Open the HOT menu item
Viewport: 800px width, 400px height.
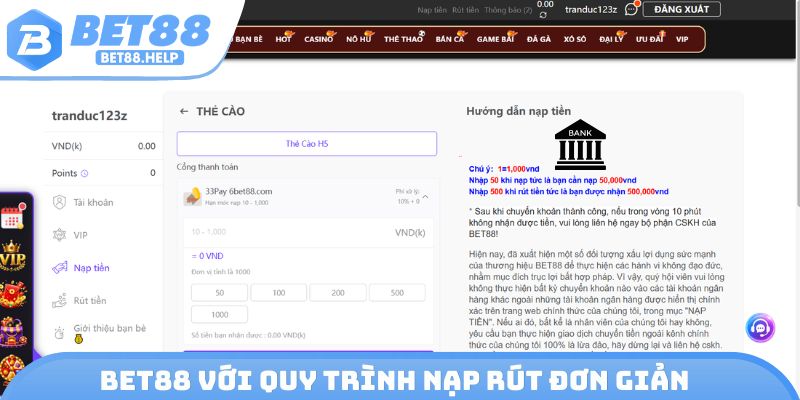(283, 39)
